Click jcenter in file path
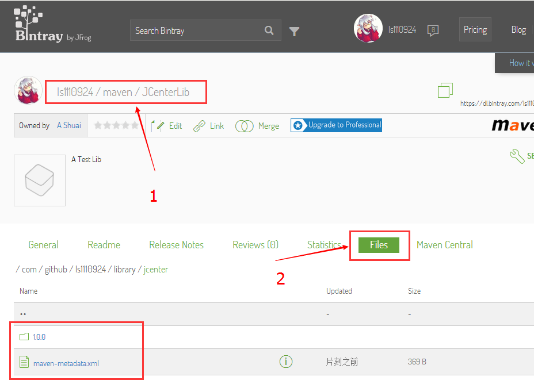Viewport: 534px width, 392px height. coord(155,270)
